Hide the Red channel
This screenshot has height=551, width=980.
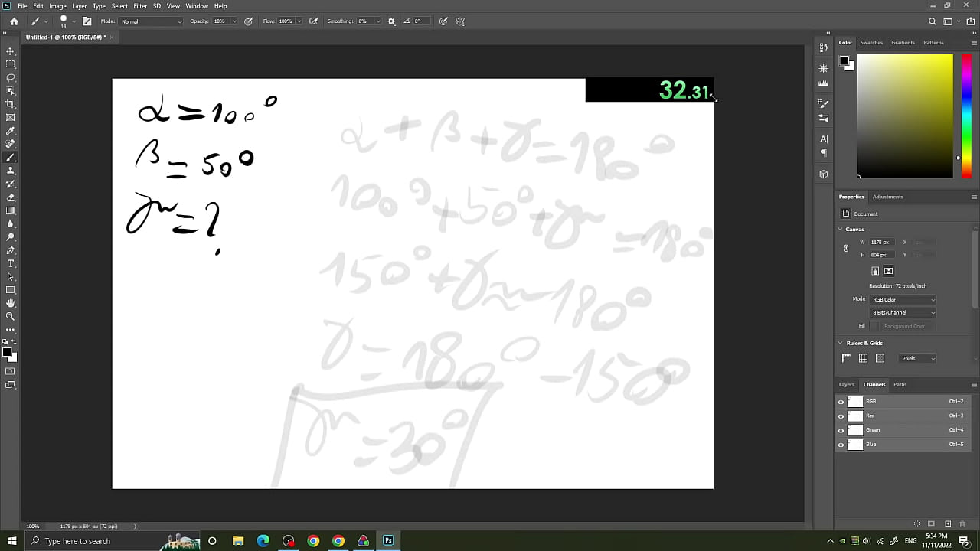coord(841,416)
